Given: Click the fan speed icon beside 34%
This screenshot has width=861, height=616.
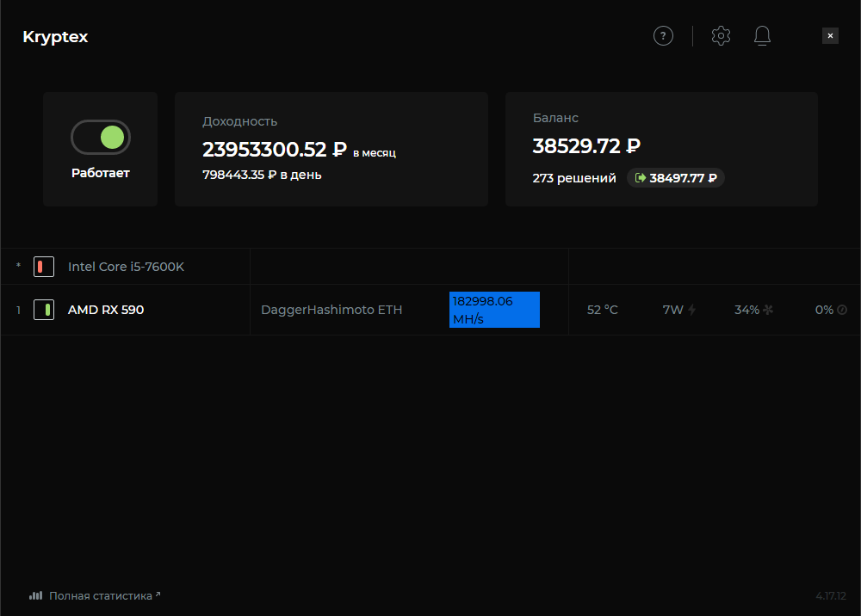Looking at the screenshot, I should [x=768, y=310].
